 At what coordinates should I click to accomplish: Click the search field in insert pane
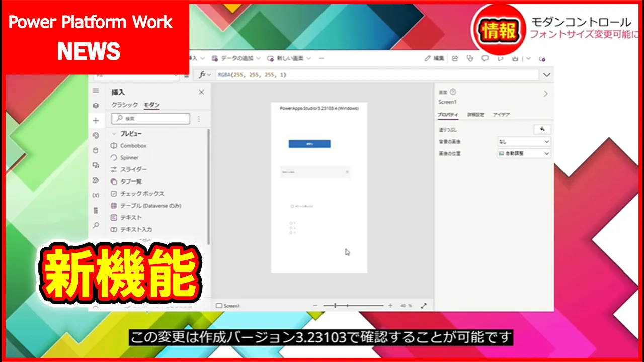[x=150, y=119]
